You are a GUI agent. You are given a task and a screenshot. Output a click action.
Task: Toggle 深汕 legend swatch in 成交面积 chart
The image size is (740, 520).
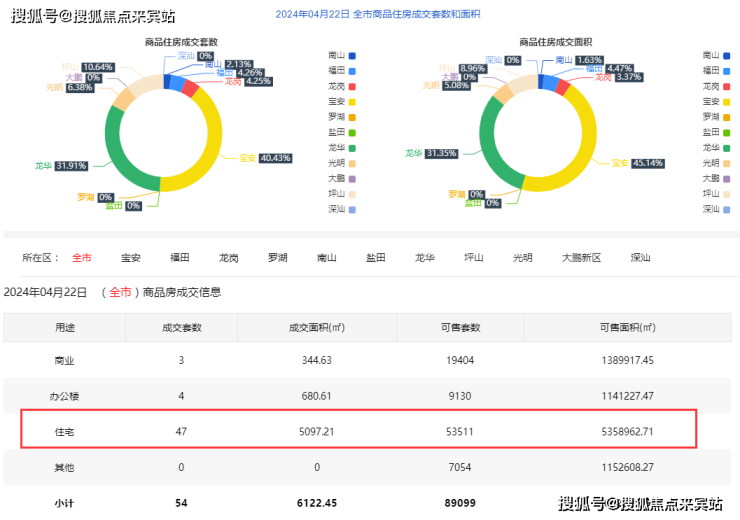coord(727,210)
